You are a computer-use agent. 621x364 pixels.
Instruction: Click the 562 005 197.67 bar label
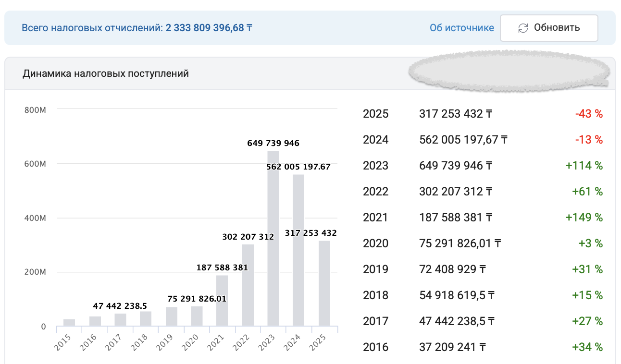coord(298,167)
